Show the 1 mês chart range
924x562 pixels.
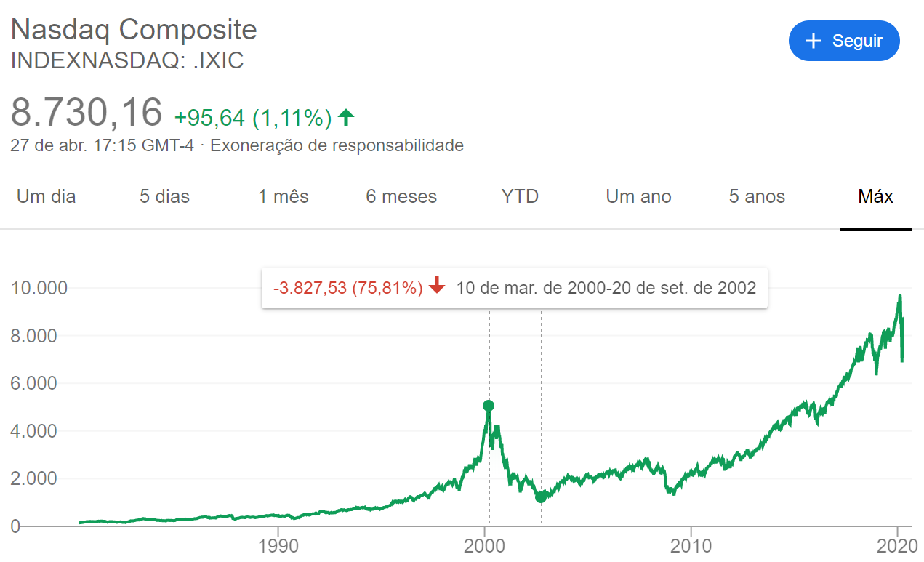point(283,196)
